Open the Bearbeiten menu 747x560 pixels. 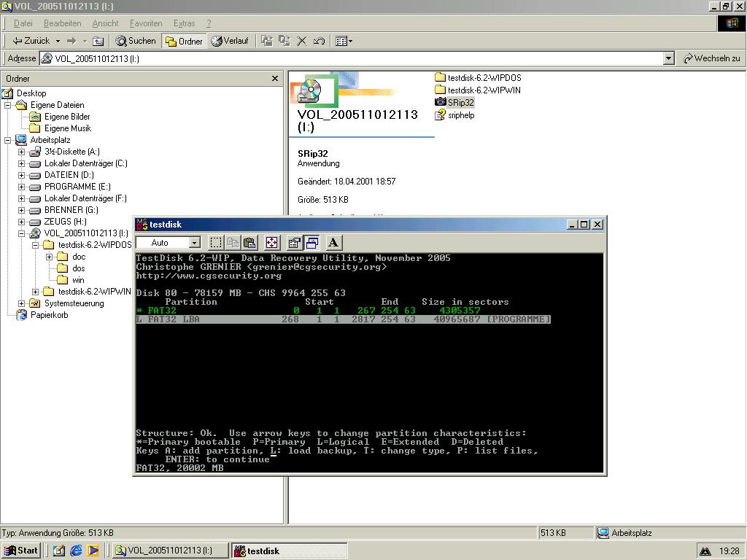pyautogui.click(x=63, y=23)
